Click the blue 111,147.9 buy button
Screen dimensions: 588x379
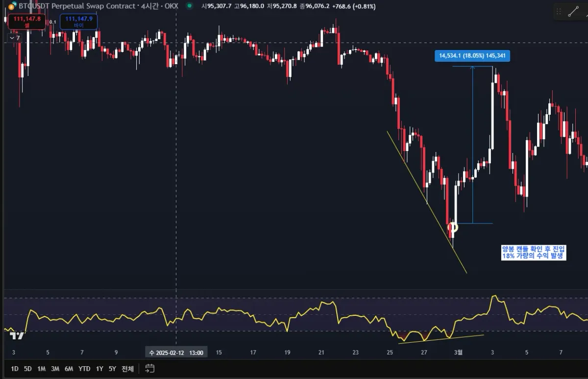click(78, 21)
